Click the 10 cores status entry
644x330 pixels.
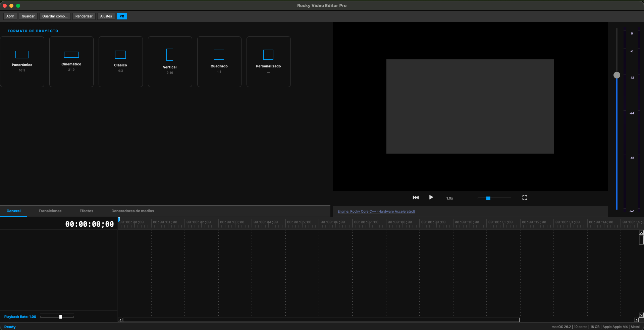point(581,327)
